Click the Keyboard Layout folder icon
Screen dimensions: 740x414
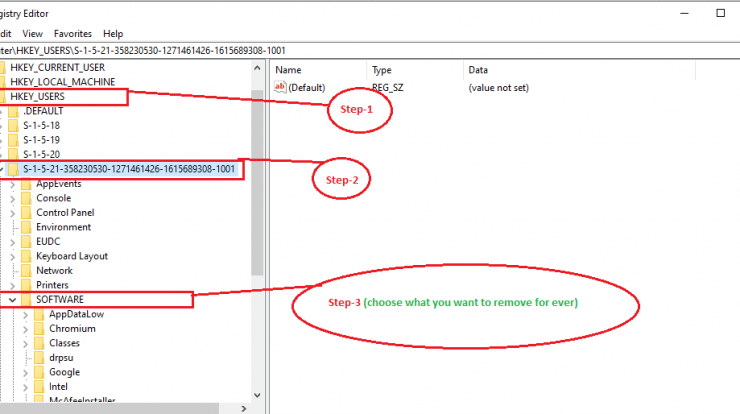[x=26, y=256]
